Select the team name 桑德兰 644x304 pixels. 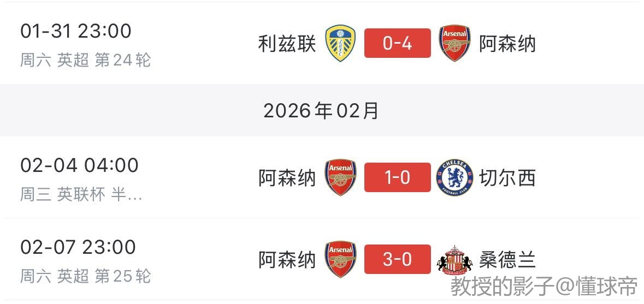[507, 260]
